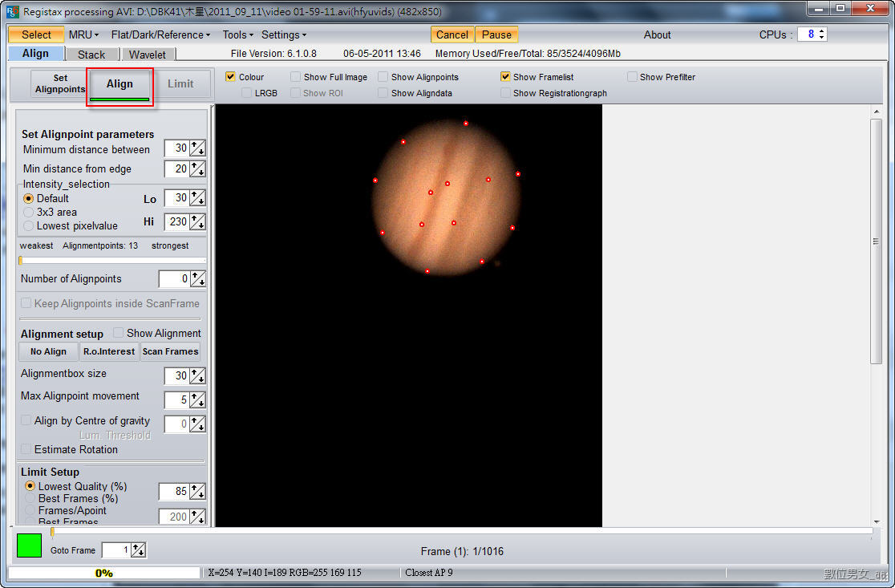
Task: Click the Closest AP 9 status text
Action: point(429,572)
